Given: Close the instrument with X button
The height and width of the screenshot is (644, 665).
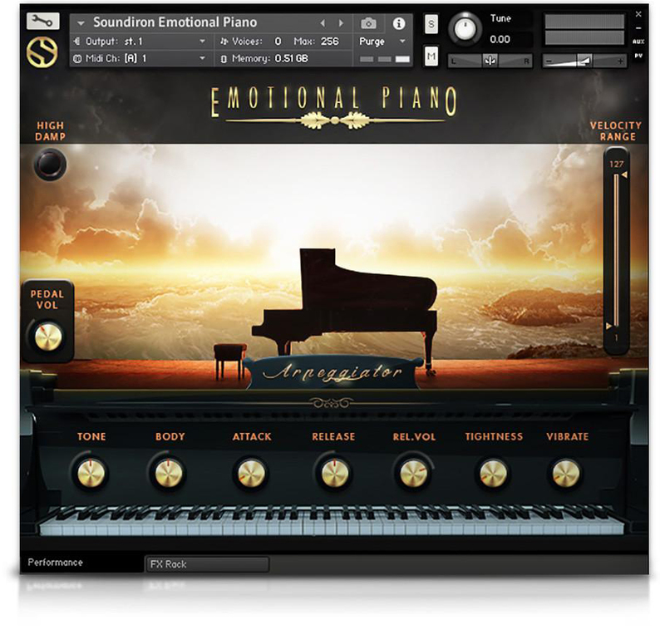Looking at the screenshot, I should point(638,14).
